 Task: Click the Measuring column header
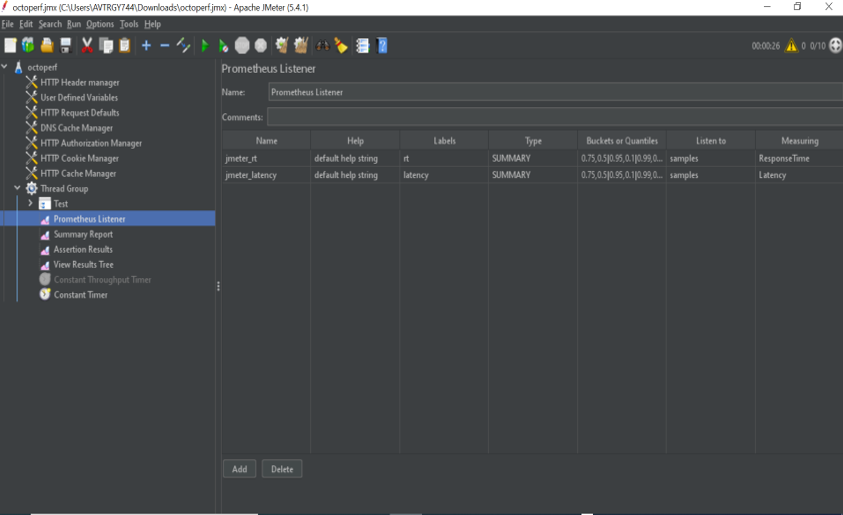pos(799,140)
